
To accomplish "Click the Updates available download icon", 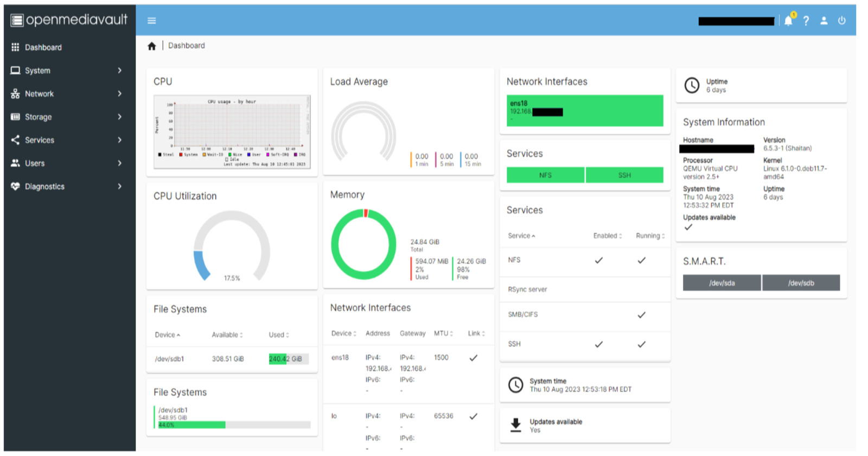I will coord(516,425).
